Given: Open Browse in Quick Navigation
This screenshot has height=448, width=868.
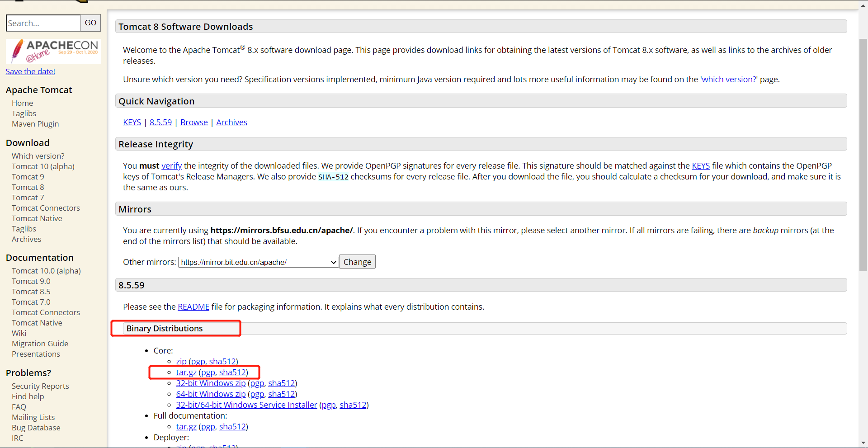Looking at the screenshot, I should (x=194, y=123).
